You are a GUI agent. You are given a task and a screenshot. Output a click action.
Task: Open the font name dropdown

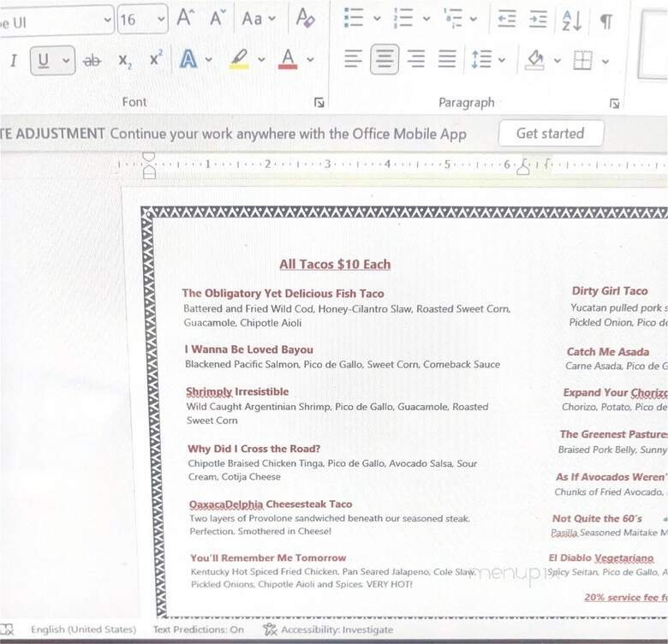tap(107, 20)
